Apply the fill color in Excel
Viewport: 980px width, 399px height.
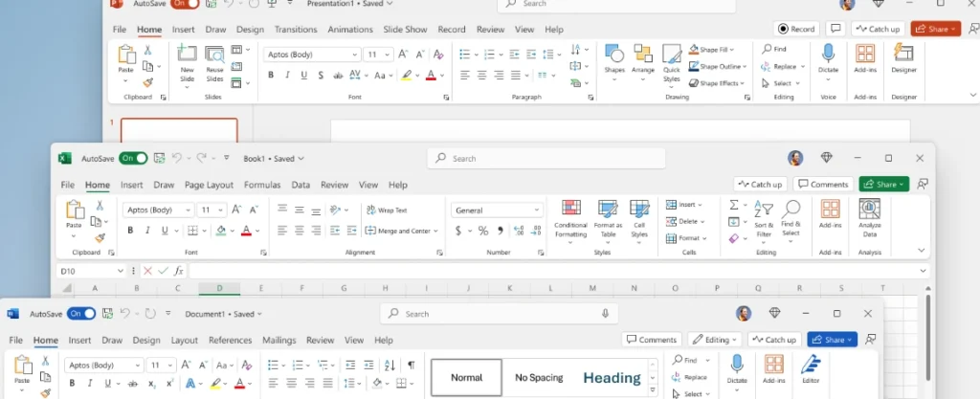(221, 231)
